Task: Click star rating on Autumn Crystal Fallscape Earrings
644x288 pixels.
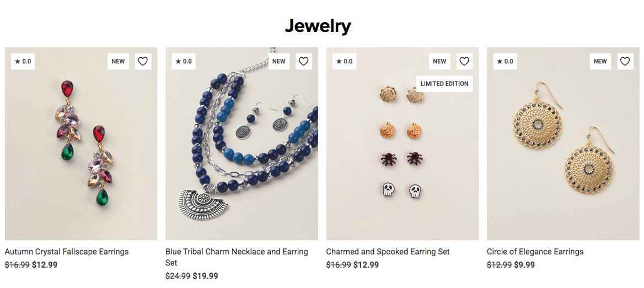Action: click(23, 62)
